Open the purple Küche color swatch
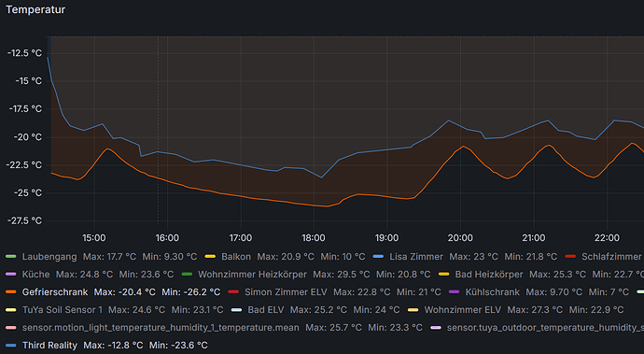Viewport: 644px width, 354px height. tap(11, 275)
